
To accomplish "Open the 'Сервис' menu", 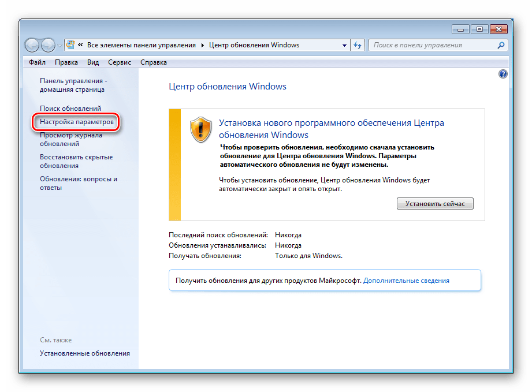I will [x=118, y=62].
